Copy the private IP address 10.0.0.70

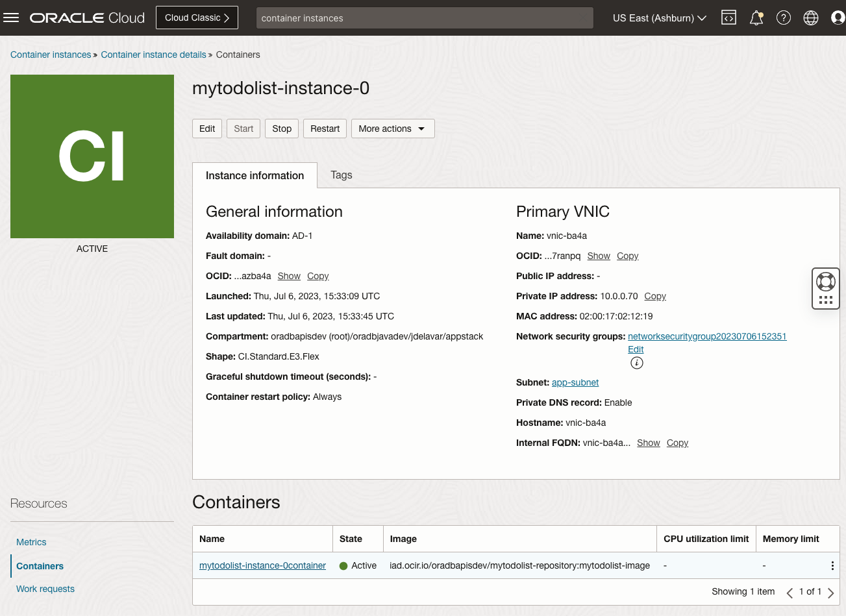pos(655,296)
